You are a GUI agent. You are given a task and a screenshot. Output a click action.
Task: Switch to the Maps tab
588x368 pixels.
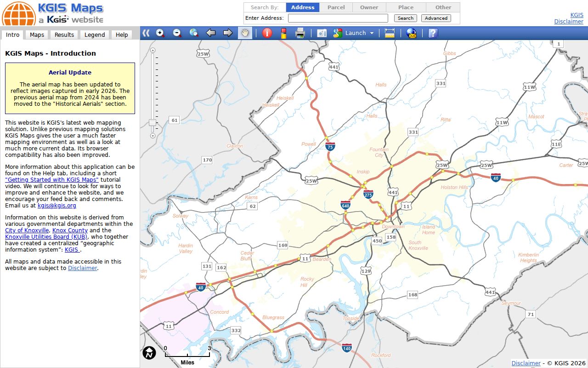click(37, 35)
